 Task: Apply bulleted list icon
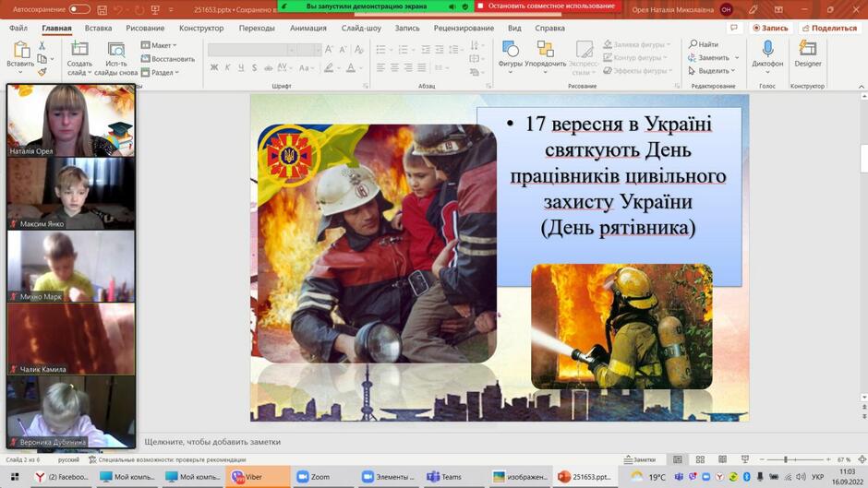(380, 50)
